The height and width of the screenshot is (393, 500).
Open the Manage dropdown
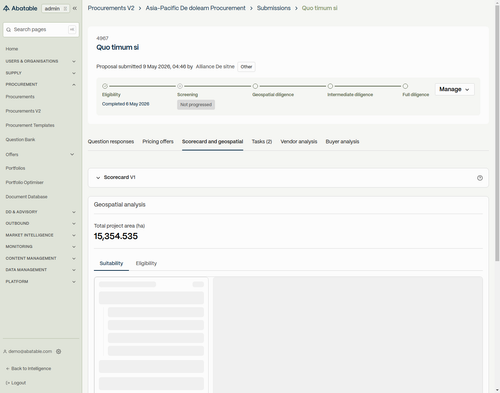(454, 89)
